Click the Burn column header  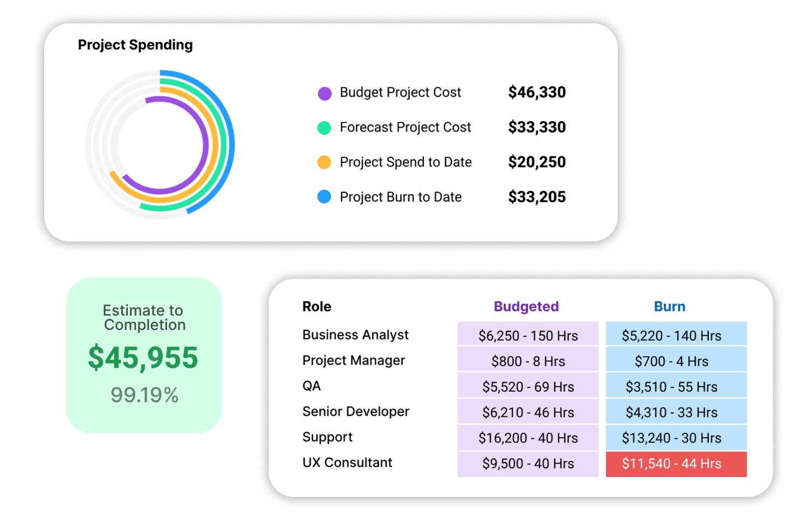tap(670, 307)
